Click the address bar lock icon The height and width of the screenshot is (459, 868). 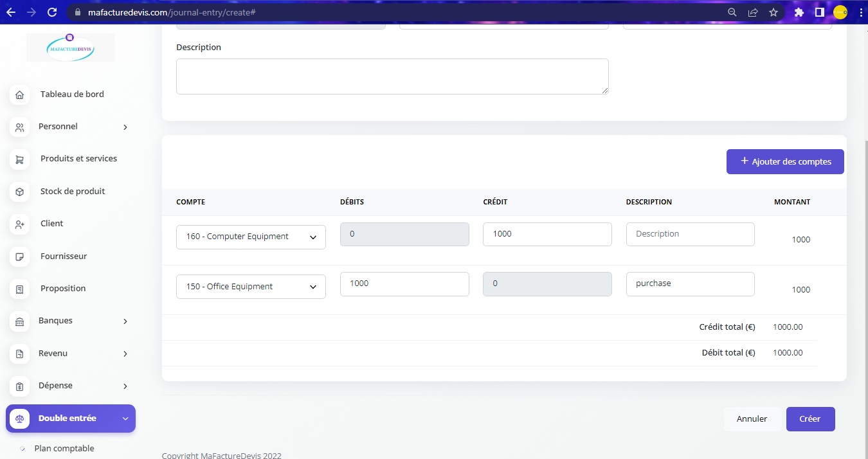tap(77, 12)
